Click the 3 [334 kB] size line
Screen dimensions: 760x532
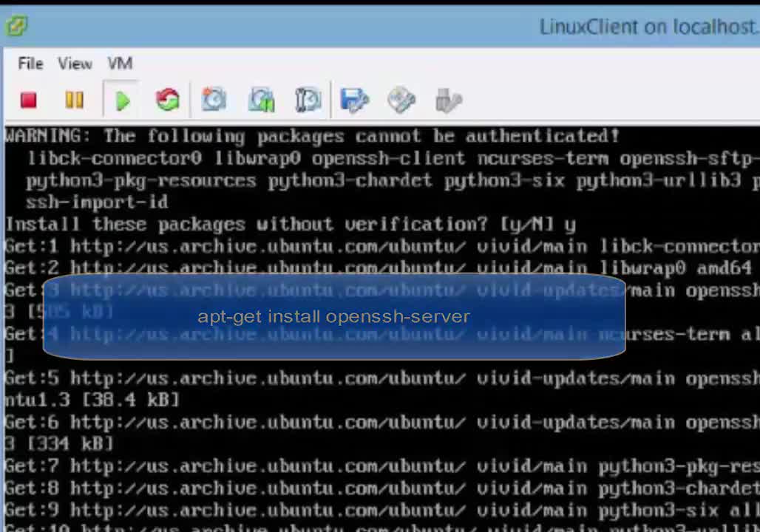click(x=59, y=444)
